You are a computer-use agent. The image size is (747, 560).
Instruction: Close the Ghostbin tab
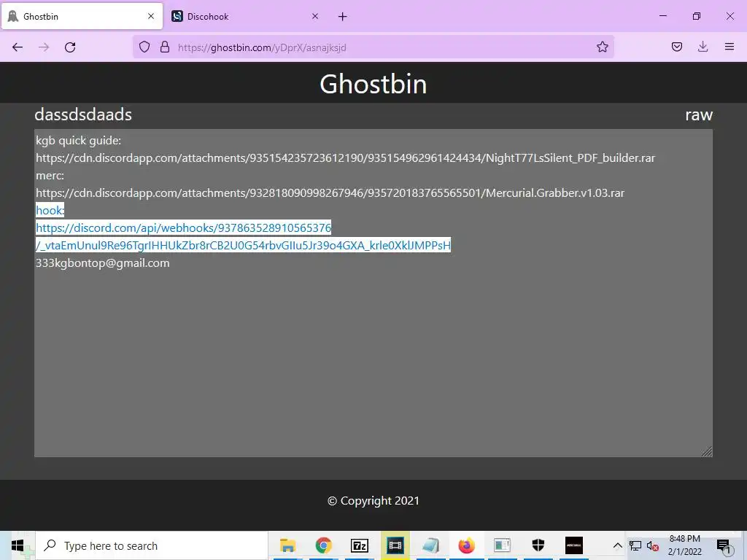(151, 16)
